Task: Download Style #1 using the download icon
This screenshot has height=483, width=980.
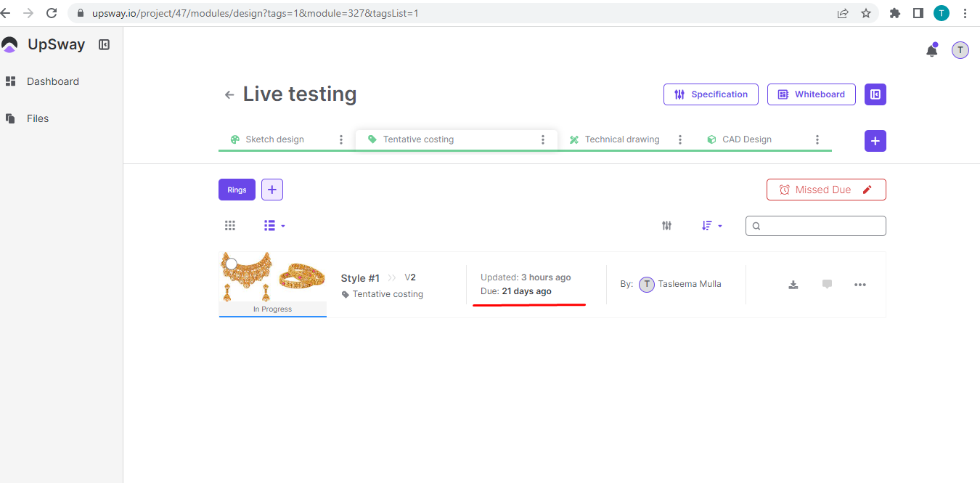Action: [x=793, y=285]
